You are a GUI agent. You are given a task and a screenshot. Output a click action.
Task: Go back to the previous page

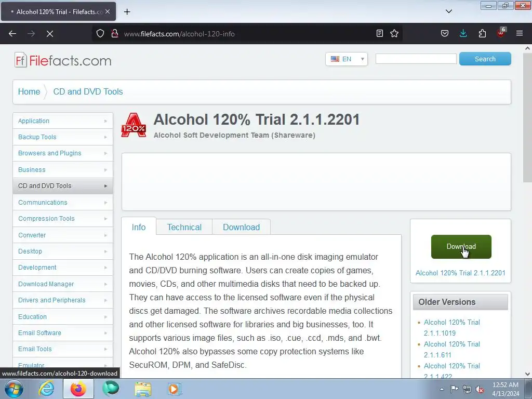12,34
